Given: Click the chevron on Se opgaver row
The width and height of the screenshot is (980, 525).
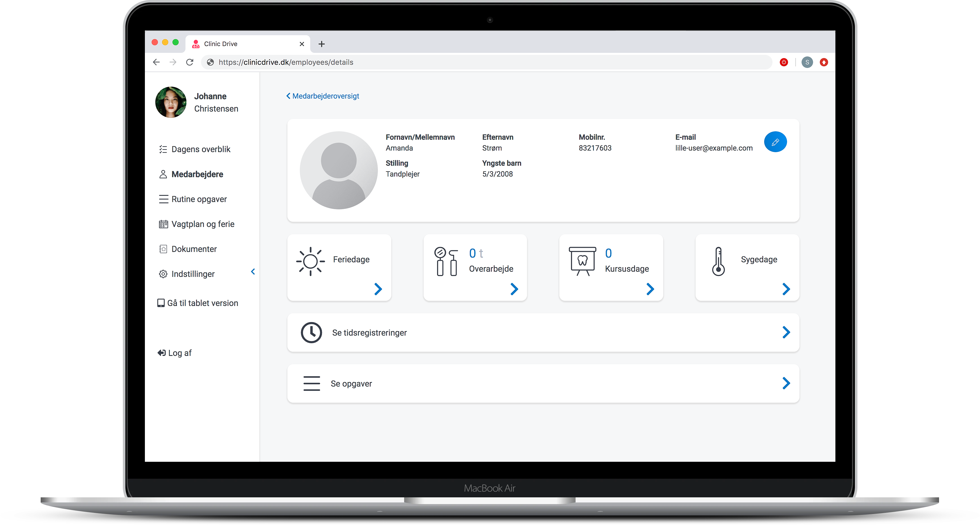Looking at the screenshot, I should coord(786,383).
